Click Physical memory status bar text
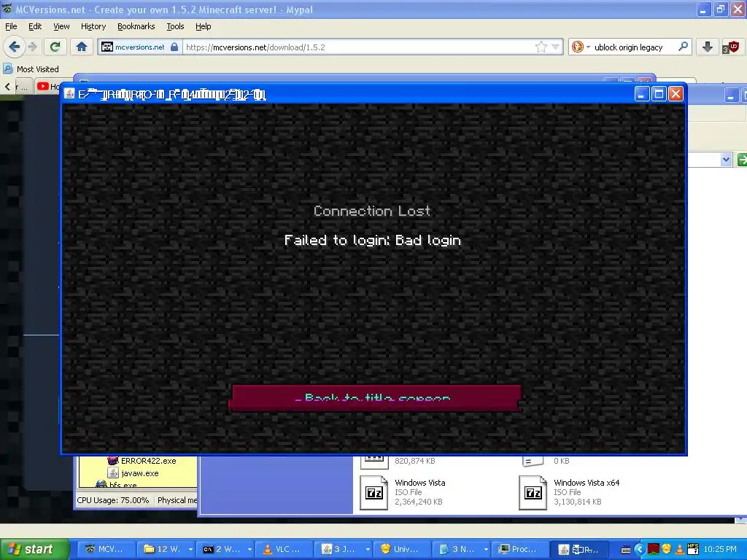Screen dimensions: 747x560 click(177, 500)
